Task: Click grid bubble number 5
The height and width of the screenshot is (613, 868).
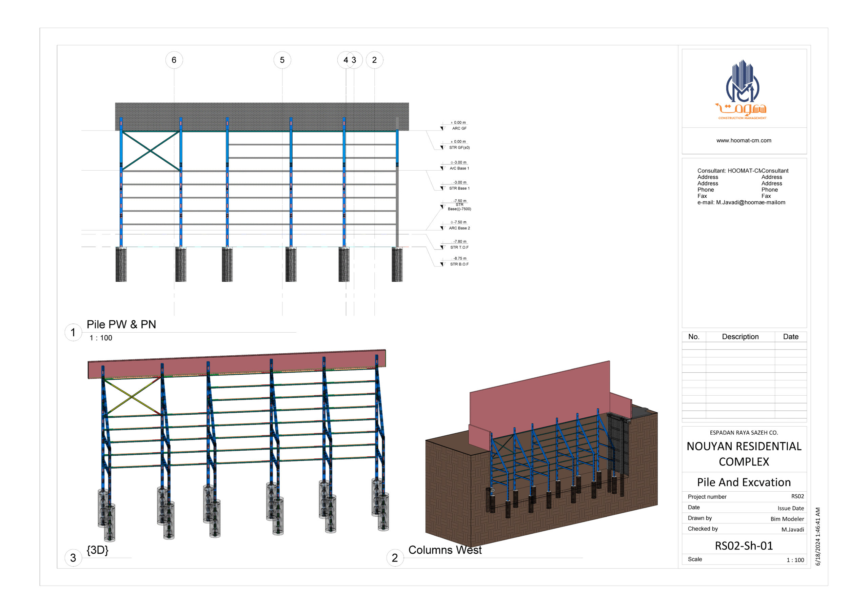Action: click(282, 60)
